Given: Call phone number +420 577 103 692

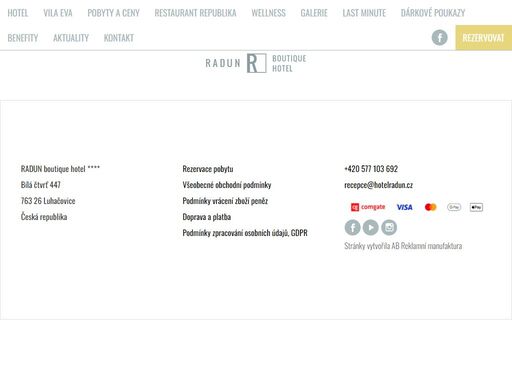Looking at the screenshot, I should pyautogui.click(x=371, y=169).
